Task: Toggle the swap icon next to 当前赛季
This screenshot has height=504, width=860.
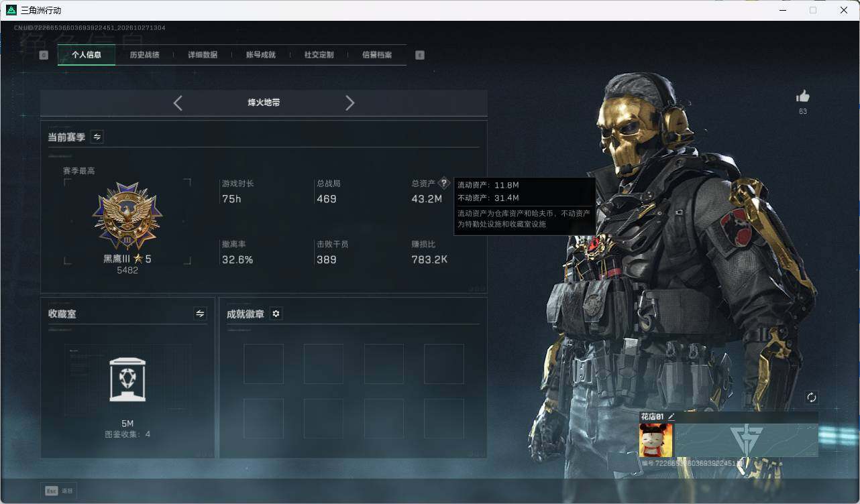Action: click(97, 137)
